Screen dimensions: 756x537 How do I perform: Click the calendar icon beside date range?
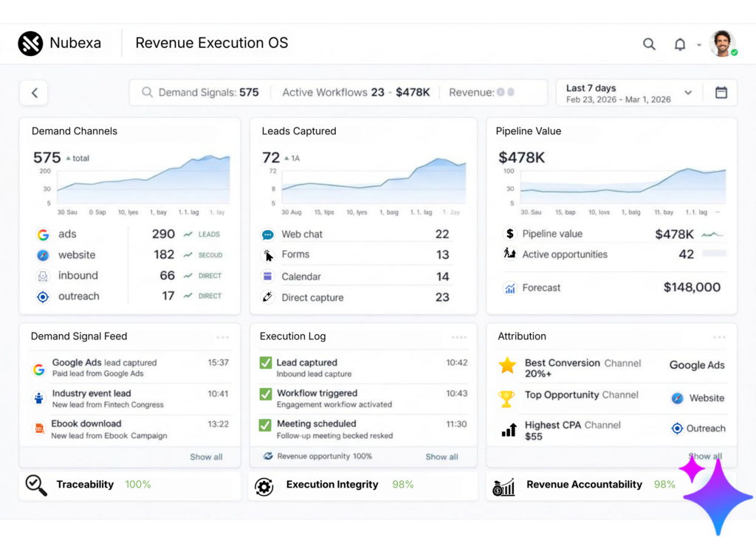721,93
